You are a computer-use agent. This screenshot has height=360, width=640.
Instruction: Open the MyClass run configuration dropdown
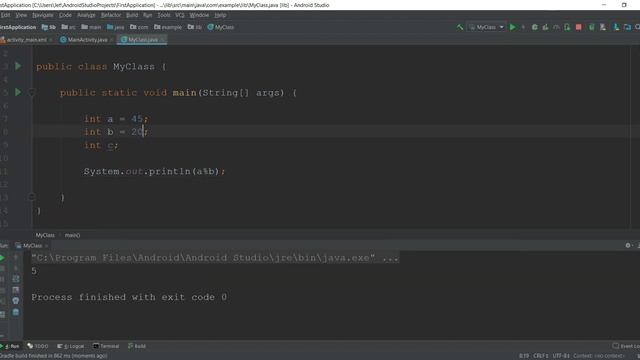point(487,27)
